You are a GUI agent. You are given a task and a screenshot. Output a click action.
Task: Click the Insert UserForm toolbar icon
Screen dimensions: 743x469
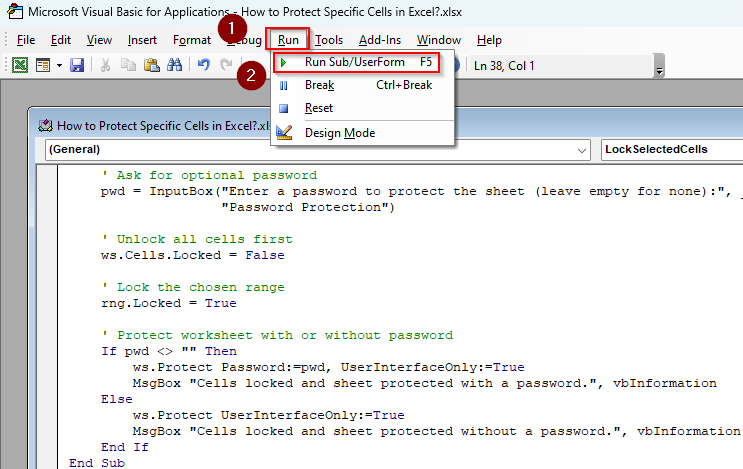43,65
